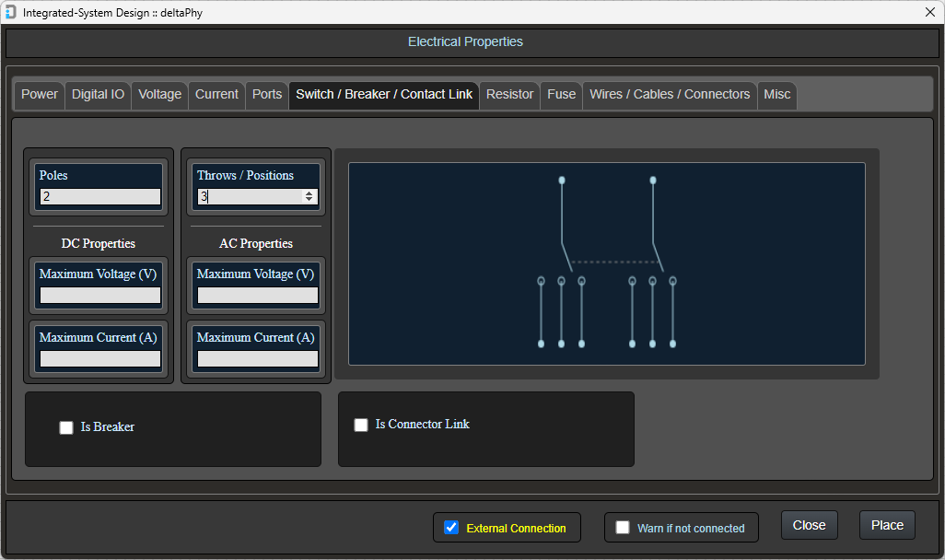Toggle Warn if not connected checkbox
The image size is (945, 560).
pyautogui.click(x=623, y=528)
